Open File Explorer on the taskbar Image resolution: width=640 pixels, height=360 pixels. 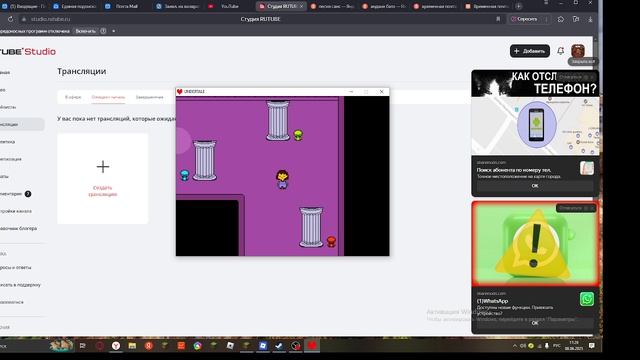point(132,346)
